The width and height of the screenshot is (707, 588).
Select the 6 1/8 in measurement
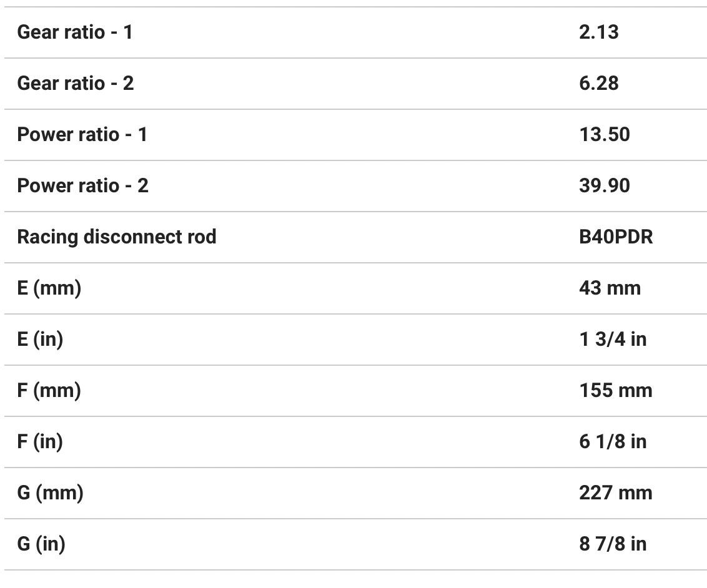613,442
